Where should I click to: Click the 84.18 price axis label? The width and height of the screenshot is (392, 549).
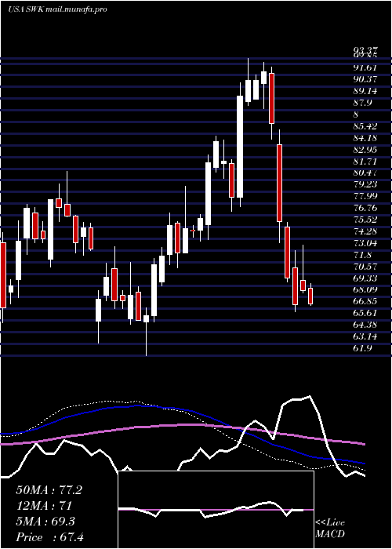tap(365, 138)
